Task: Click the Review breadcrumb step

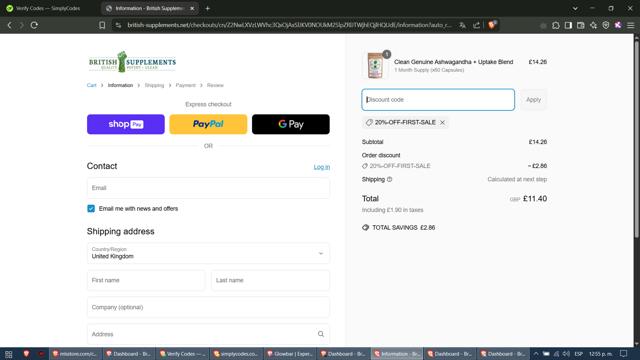Action: click(x=215, y=85)
